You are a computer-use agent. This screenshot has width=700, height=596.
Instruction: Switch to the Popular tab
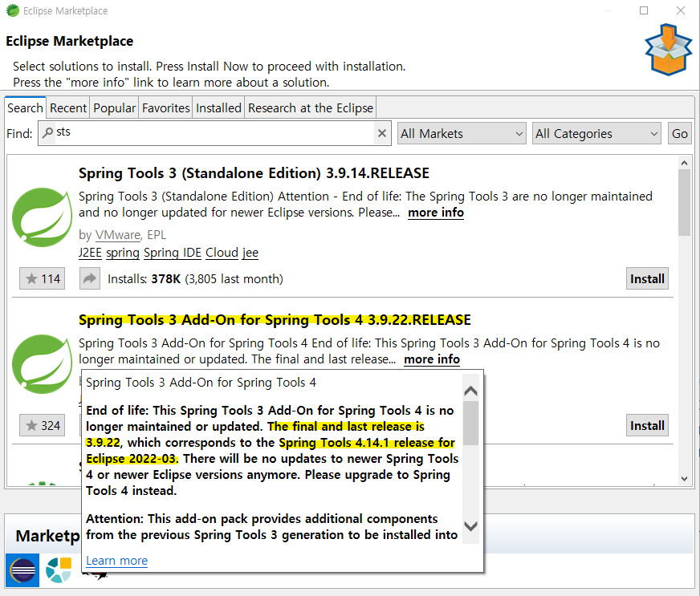(x=114, y=108)
